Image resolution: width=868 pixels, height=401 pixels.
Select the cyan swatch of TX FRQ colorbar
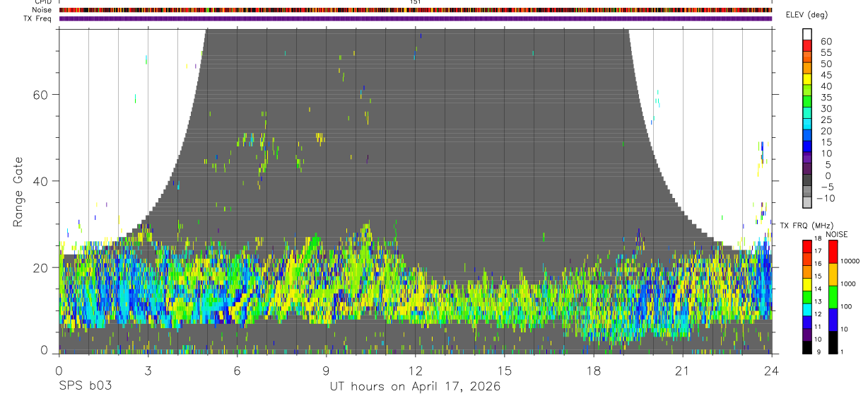tap(807, 310)
